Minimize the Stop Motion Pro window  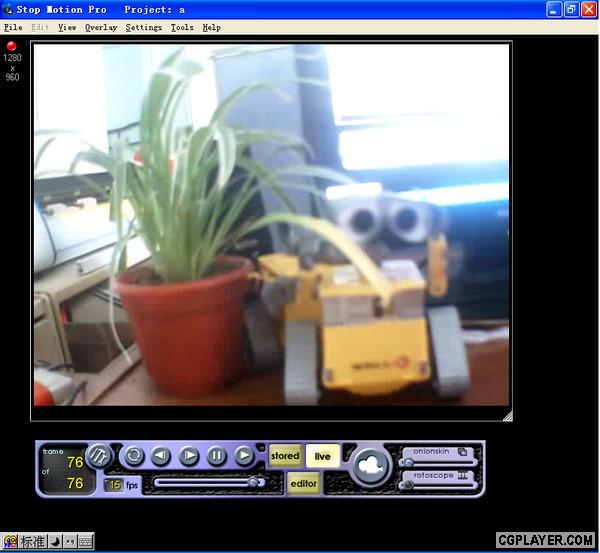[554, 10]
